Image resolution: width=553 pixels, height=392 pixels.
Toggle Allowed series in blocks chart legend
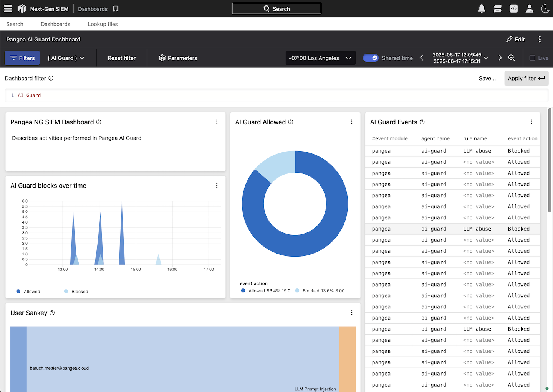pos(28,292)
